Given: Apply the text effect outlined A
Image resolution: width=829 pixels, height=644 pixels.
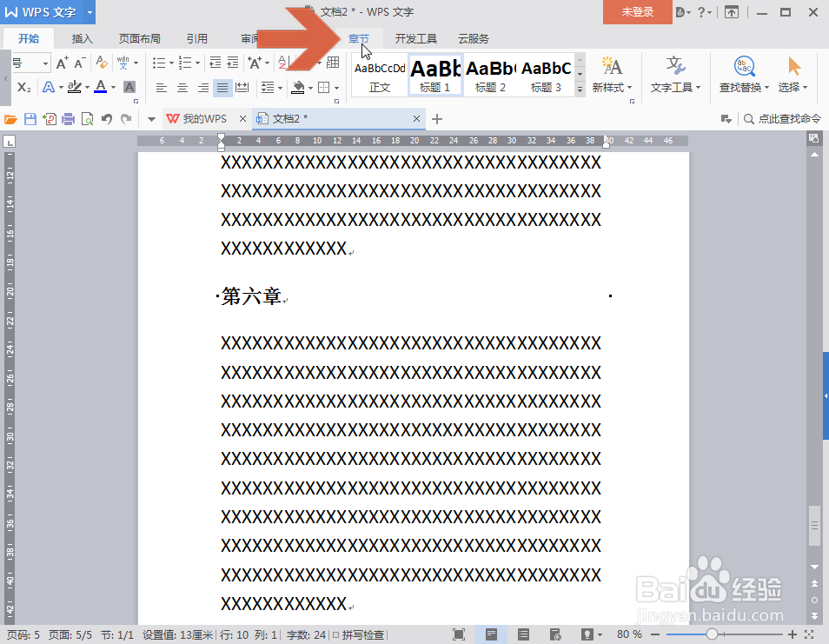Looking at the screenshot, I should 48,87.
